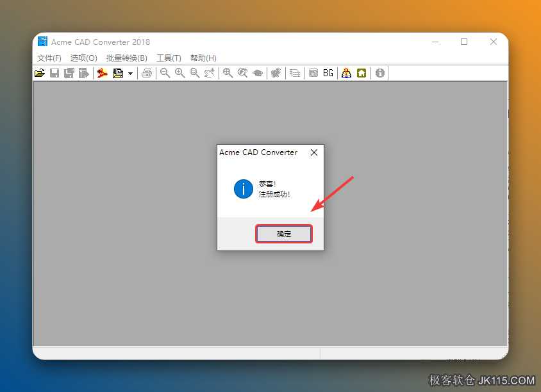Click the Zoom In magnifier icon
This screenshot has height=392, width=541.
[179, 73]
